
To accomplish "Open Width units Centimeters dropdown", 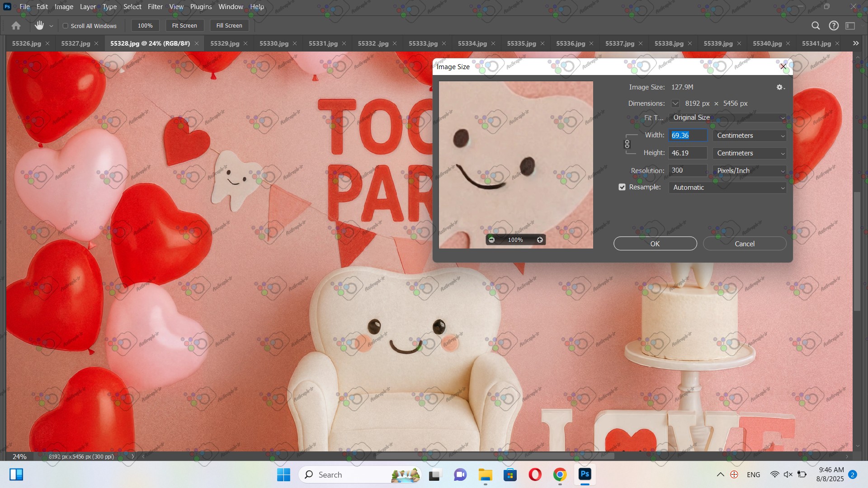I will (750, 136).
